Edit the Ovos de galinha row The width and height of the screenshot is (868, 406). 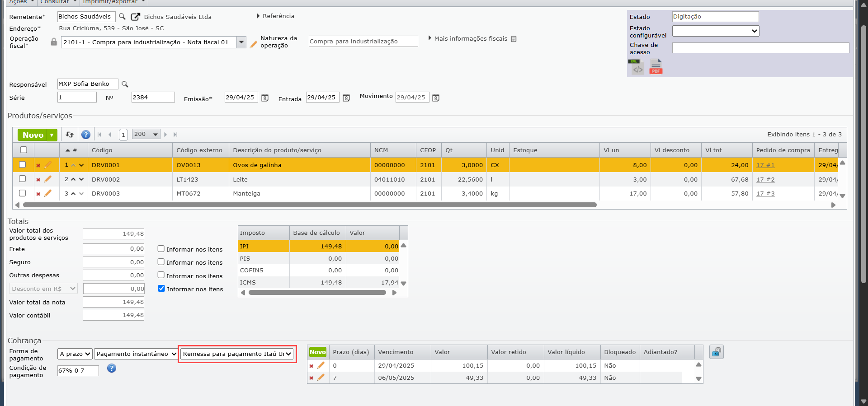(47, 165)
